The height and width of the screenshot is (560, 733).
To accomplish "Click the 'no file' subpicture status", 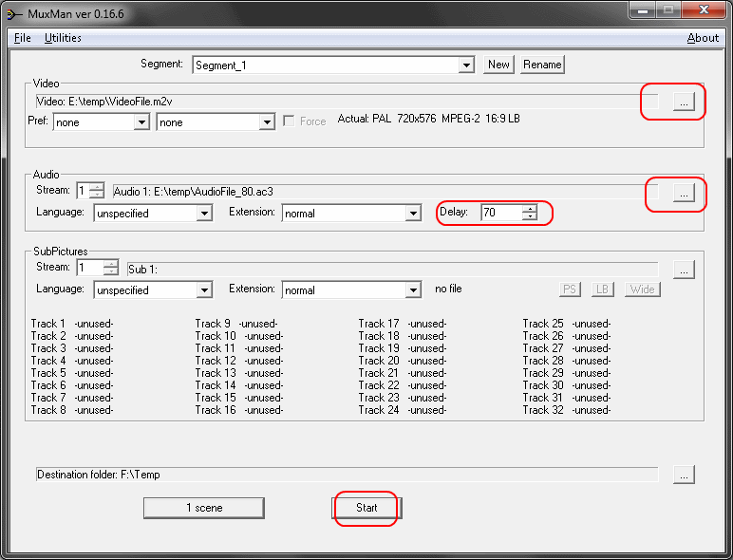I will click(x=448, y=289).
